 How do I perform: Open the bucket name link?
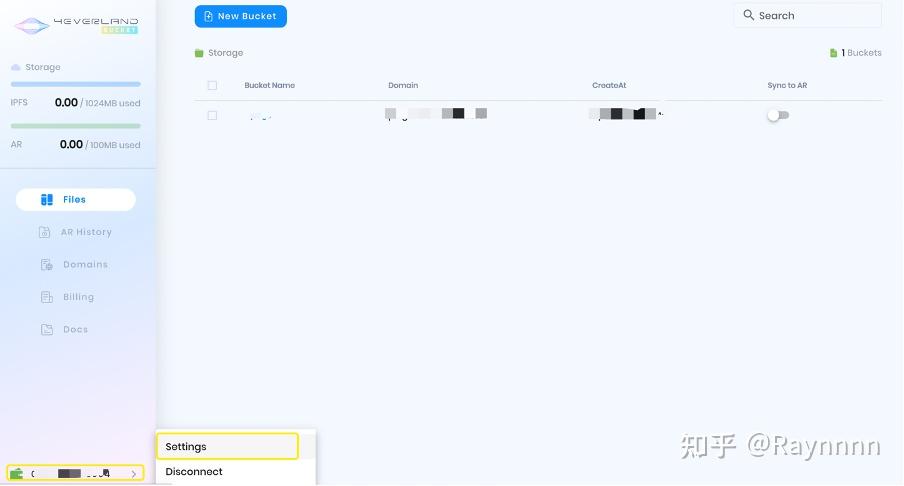[261, 116]
